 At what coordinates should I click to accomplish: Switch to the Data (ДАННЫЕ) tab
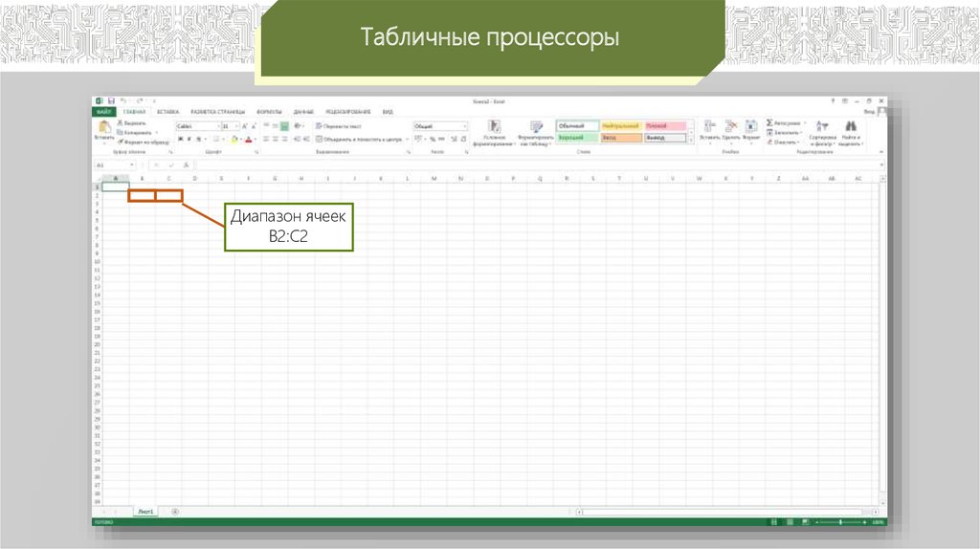click(x=303, y=112)
